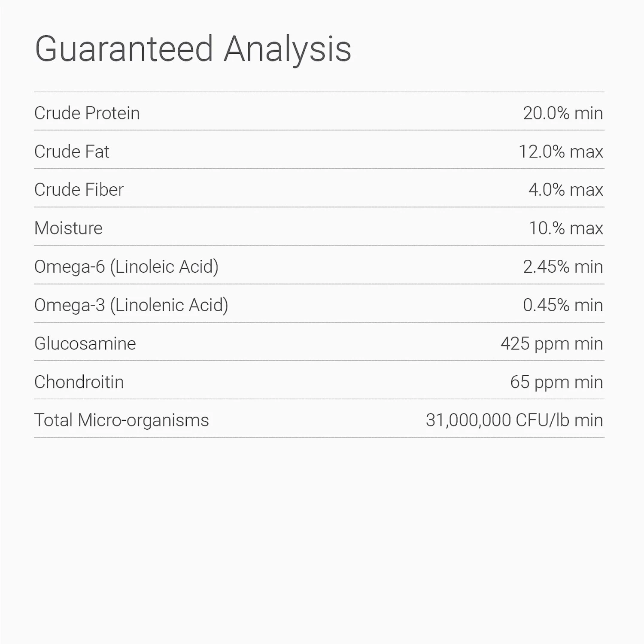Click the 425 ppm min value

click(551, 343)
